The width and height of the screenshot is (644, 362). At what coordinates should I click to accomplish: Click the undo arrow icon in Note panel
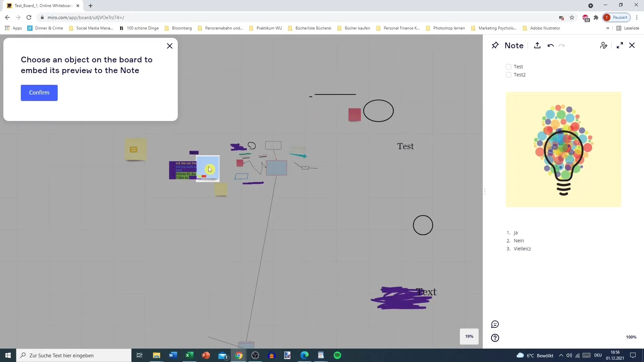[x=551, y=45]
